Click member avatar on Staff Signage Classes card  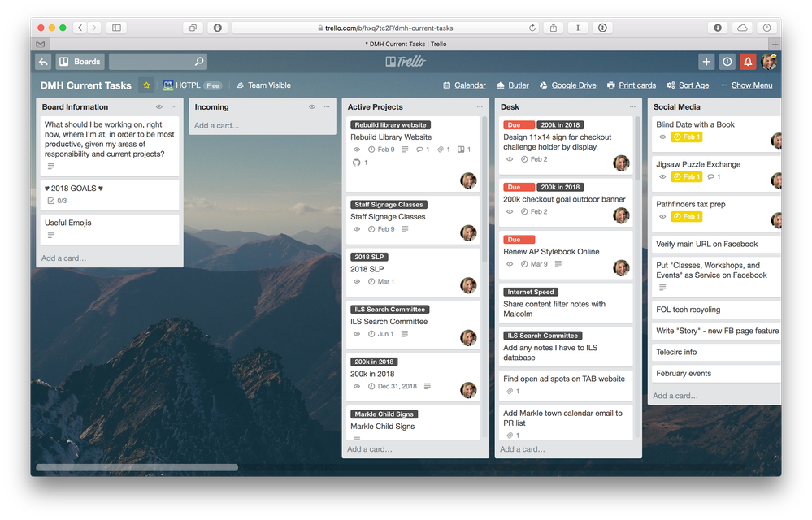coord(468,233)
